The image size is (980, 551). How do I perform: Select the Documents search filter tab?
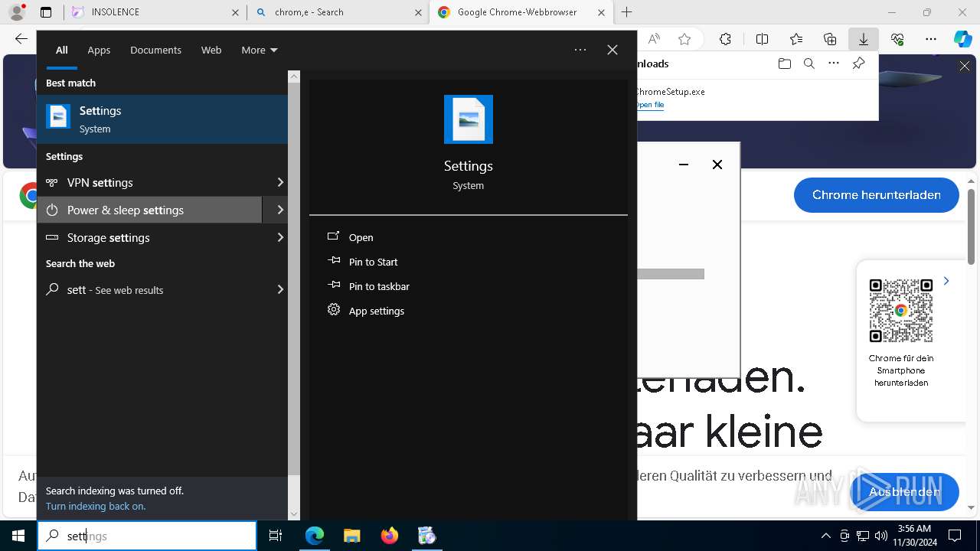pyautogui.click(x=155, y=50)
